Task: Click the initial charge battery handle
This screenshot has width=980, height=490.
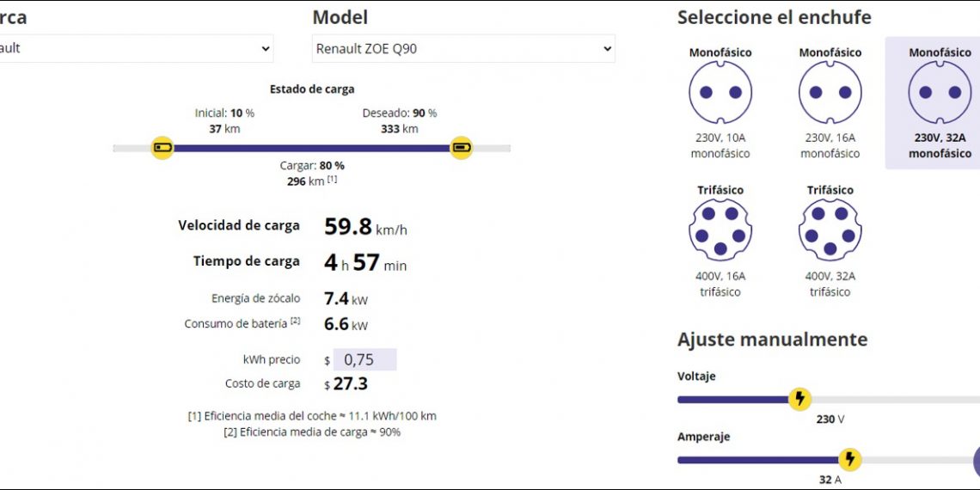Action: pos(162,148)
